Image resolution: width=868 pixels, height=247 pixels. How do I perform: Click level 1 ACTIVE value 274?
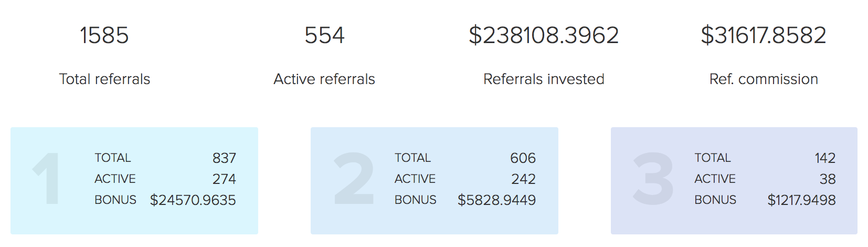pyautogui.click(x=224, y=179)
